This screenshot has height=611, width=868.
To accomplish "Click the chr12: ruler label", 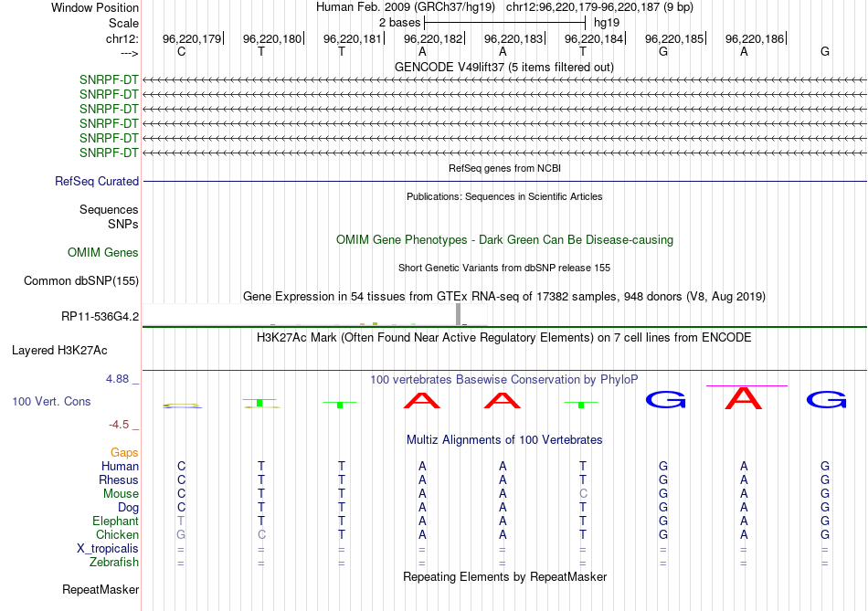I will 122,38.
